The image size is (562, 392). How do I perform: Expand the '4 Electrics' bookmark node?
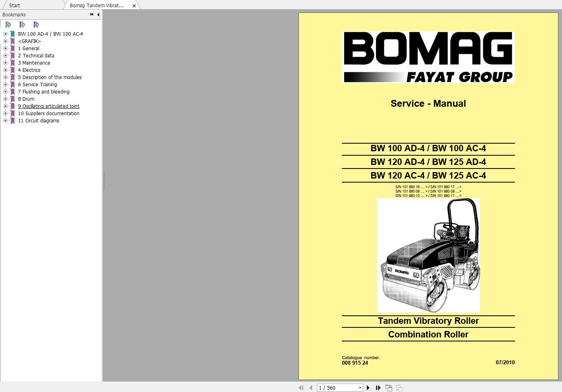[5, 70]
